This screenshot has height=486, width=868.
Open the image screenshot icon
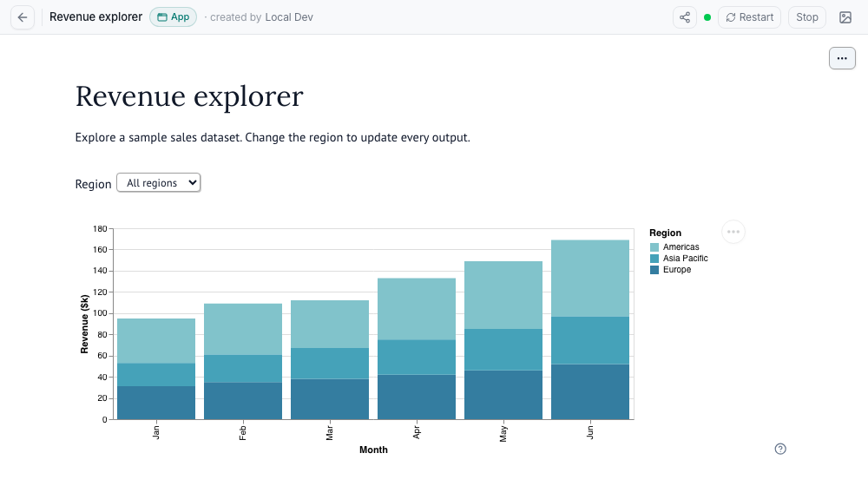(x=845, y=17)
